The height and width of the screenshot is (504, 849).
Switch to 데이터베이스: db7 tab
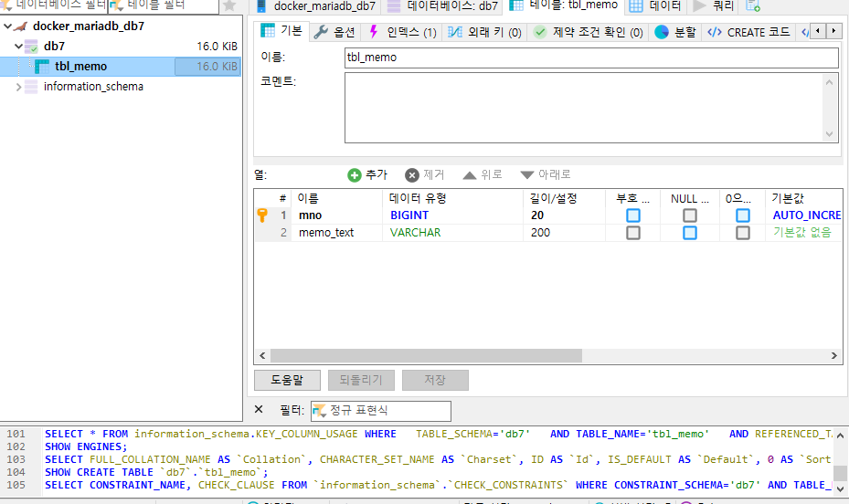[442, 6]
